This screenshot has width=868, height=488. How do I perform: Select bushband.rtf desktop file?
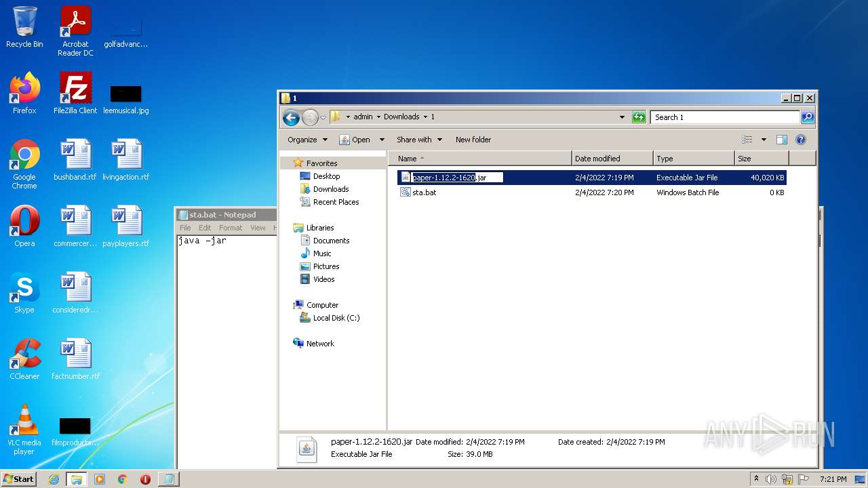pyautogui.click(x=75, y=160)
